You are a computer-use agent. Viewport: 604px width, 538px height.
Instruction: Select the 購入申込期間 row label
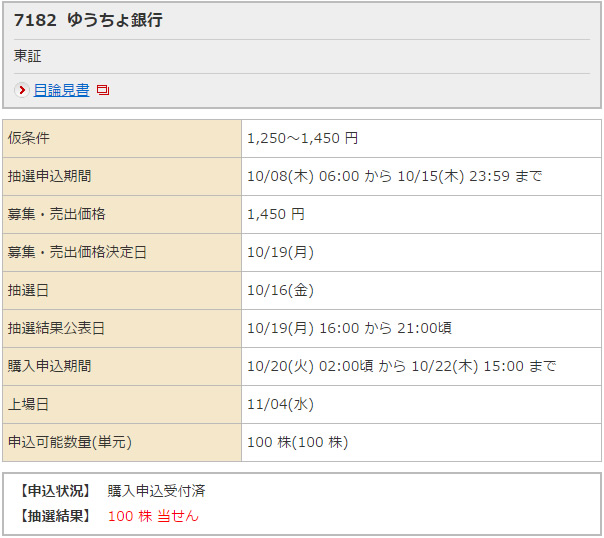(49, 366)
